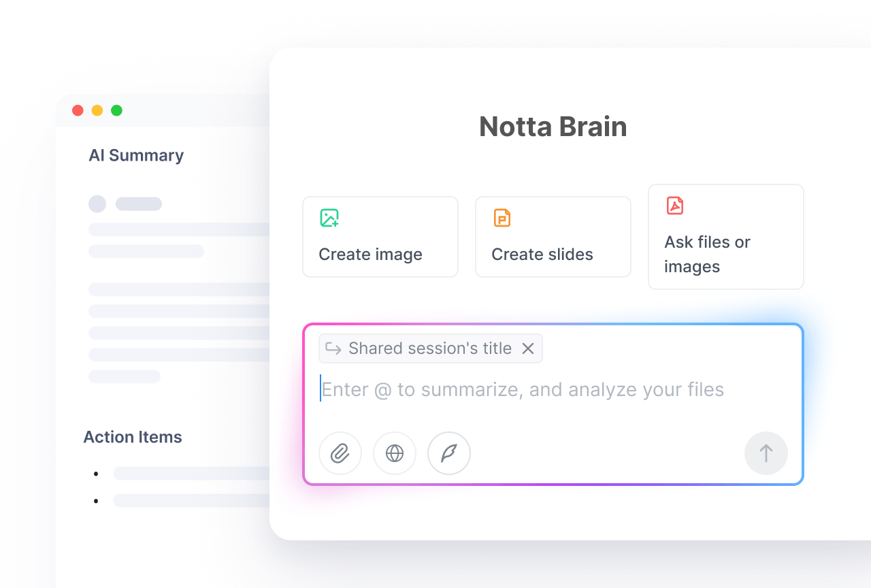Remove the Shared session's title chip
This screenshot has width=871, height=588.
528,348
